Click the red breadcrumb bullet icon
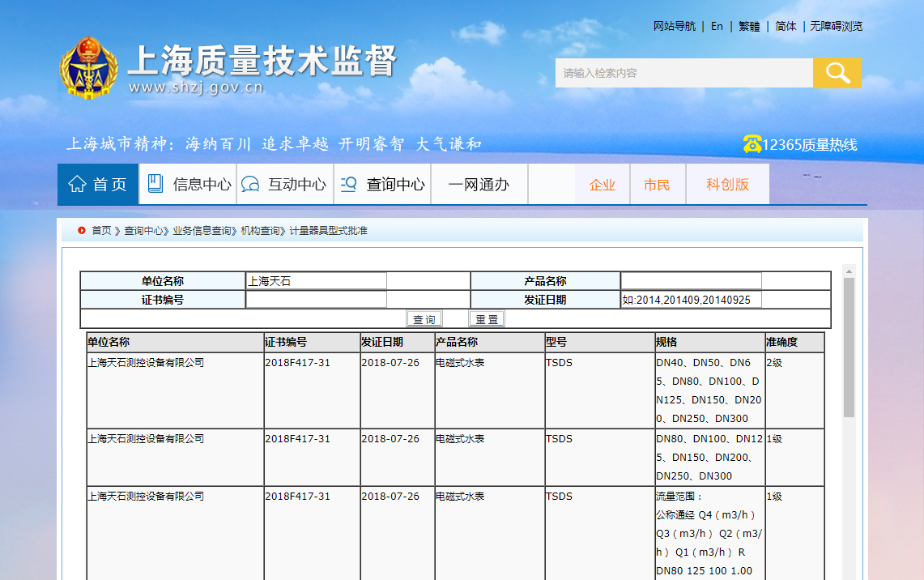The image size is (924, 580). tap(81, 231)
